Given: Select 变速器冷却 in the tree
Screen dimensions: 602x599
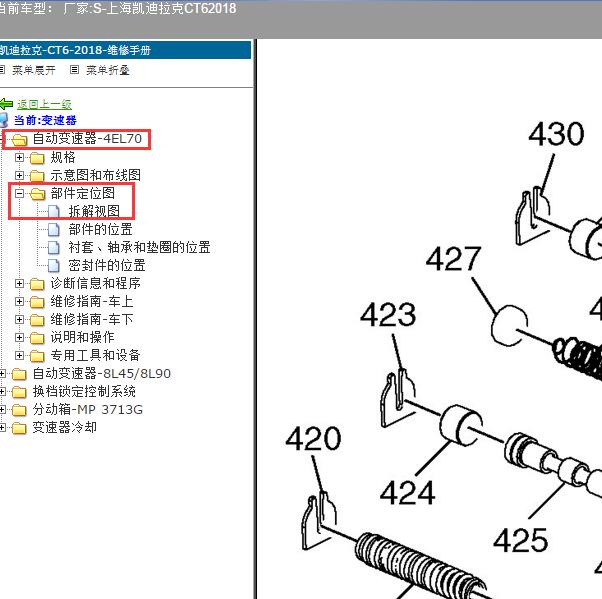Looking at the screenshot, I should point(64,428).
